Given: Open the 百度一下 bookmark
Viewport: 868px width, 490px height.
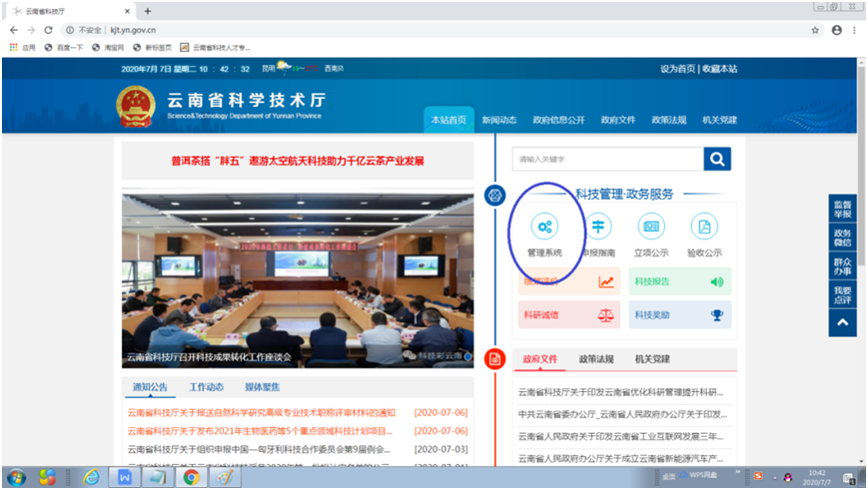Looking at the screenshot, I should click(64, 48).
